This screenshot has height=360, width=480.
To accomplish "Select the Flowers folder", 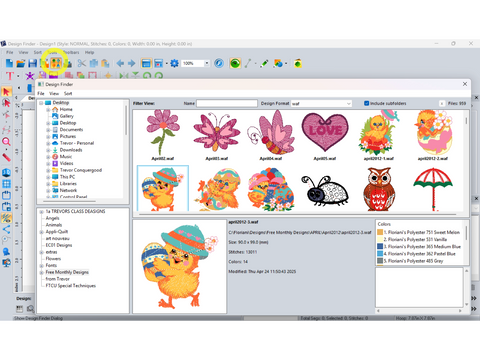I will [53, 259].
